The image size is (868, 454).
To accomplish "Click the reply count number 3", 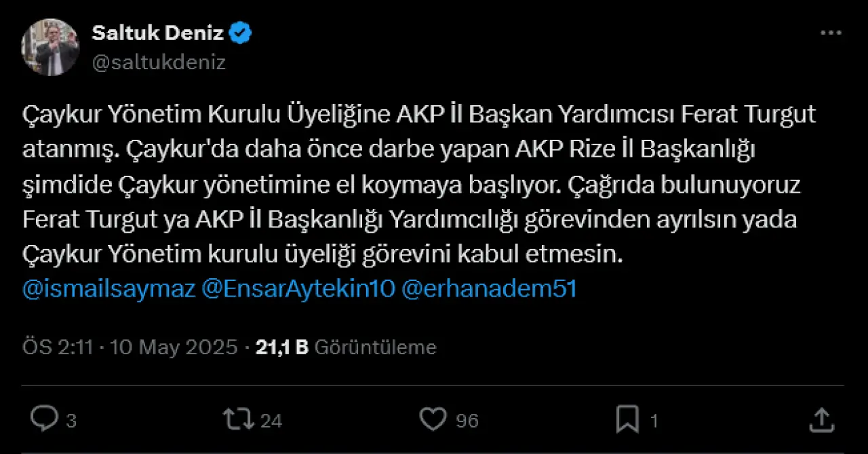I will [x=71, y=421].
